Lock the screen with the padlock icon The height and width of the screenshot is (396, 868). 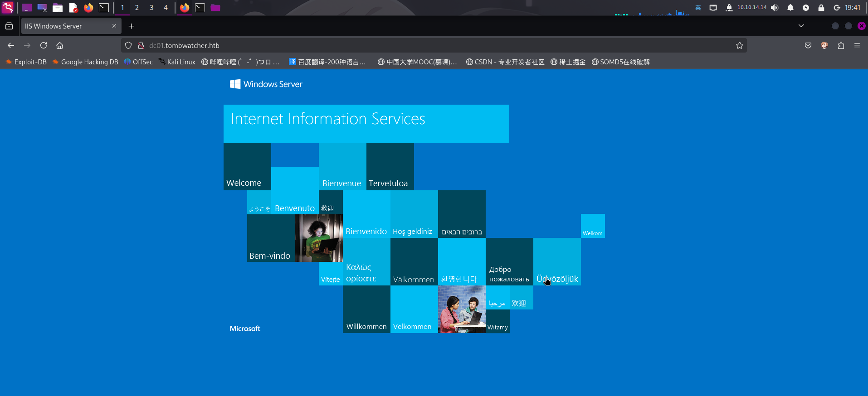coord(821,8)
